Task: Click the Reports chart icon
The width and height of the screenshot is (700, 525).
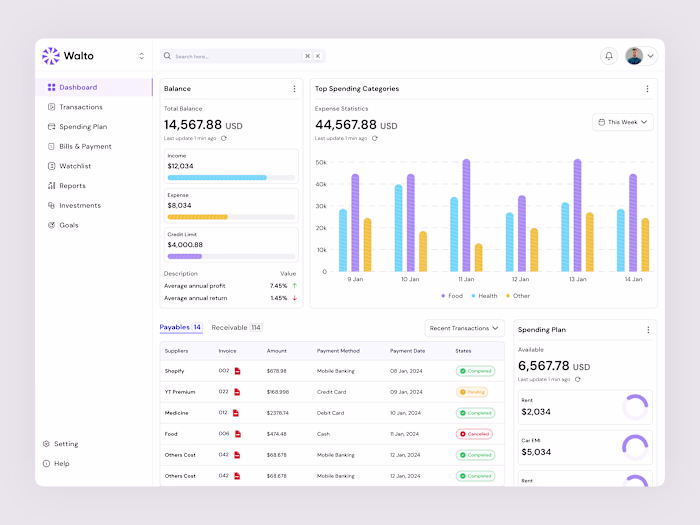Action: click(x=51, y=185)
